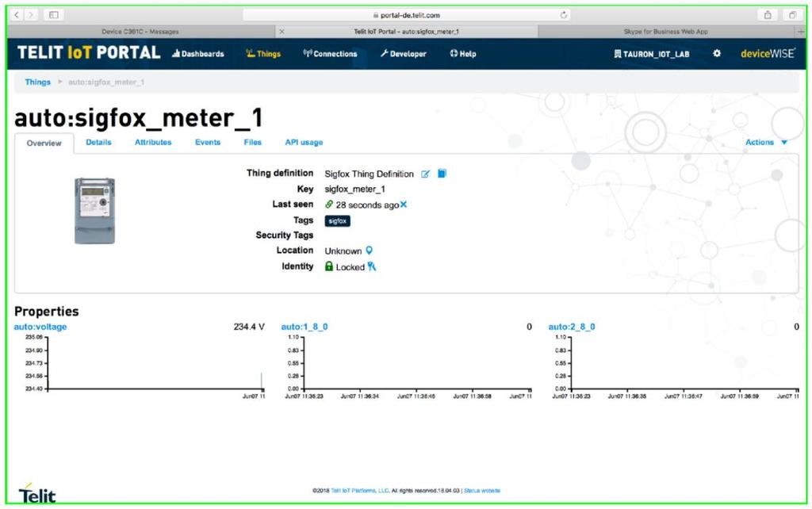Edit the Sigfox Thing Definition

pos(425,174)
